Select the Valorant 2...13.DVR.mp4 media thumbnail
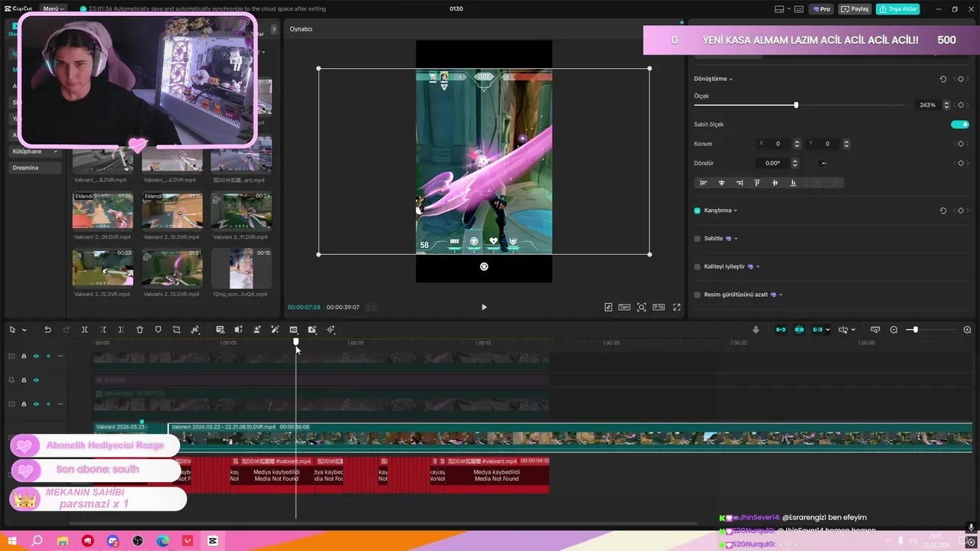The height and width of the screenshot is (551, 980). (172, 269)
